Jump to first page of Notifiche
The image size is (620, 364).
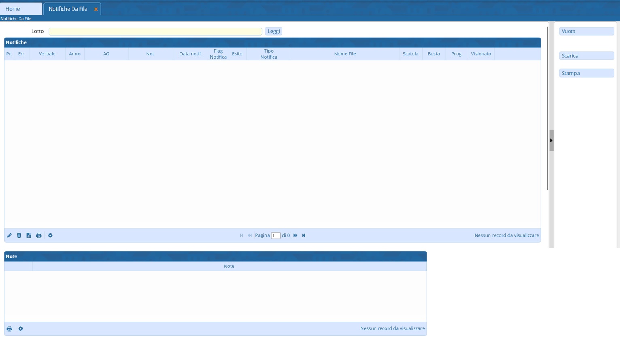pos(242,235)
